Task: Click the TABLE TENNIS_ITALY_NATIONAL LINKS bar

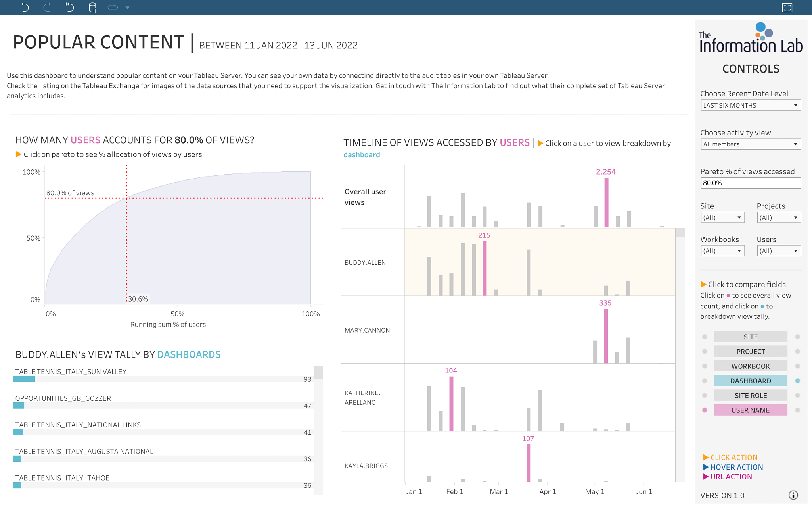Action: 18,432
